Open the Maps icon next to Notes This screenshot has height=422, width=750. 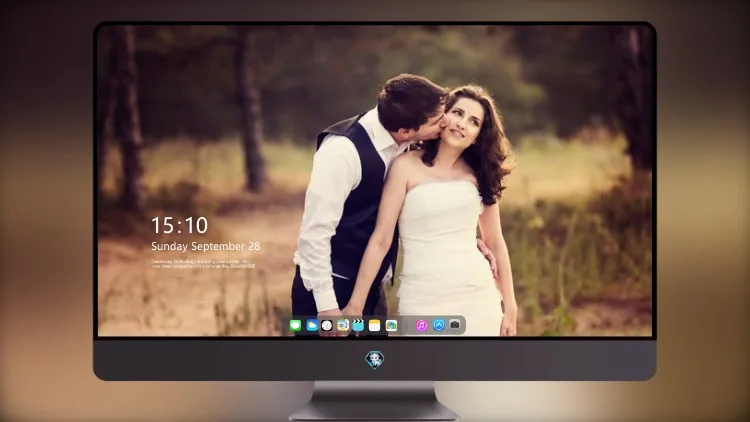point(391,325)
